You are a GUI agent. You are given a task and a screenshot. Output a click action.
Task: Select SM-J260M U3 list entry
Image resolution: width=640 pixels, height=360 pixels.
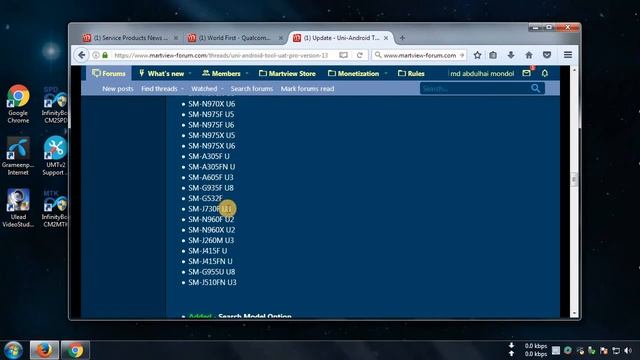tap(211, 240)
